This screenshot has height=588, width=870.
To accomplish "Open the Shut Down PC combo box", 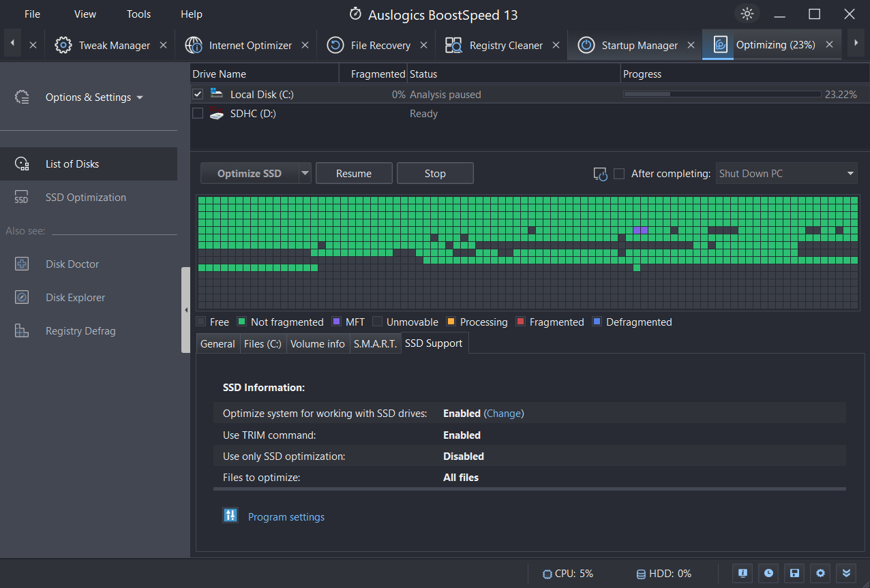I will (787, 174).
